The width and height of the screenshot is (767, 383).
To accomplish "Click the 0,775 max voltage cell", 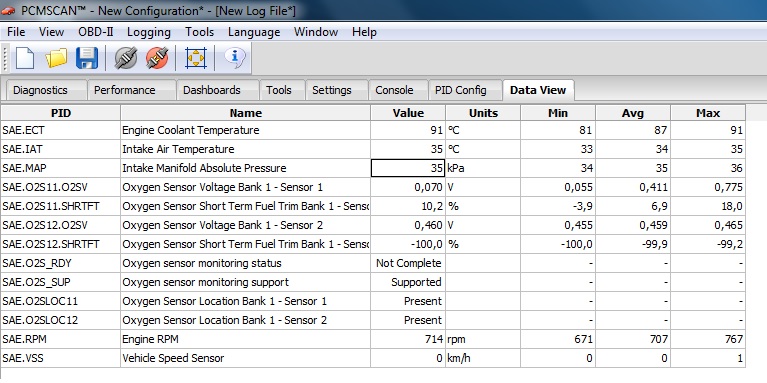I will (x=708, y=187).
